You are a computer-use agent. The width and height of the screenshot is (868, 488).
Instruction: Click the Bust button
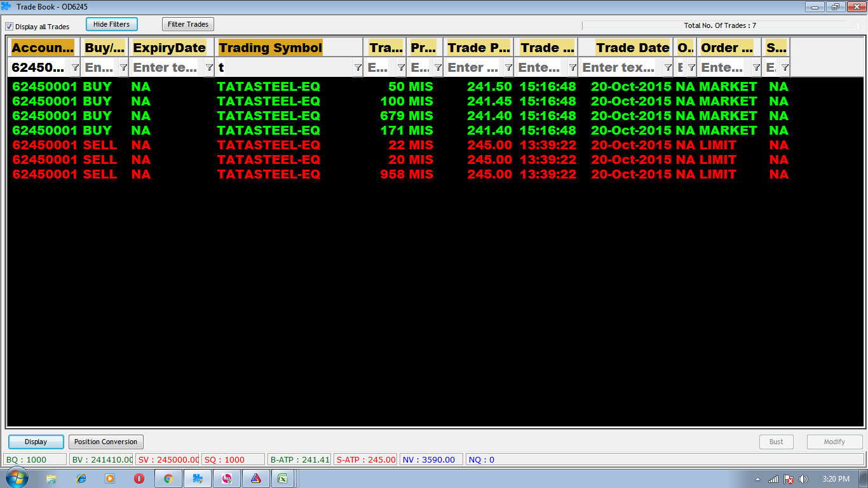click(776, 442)
